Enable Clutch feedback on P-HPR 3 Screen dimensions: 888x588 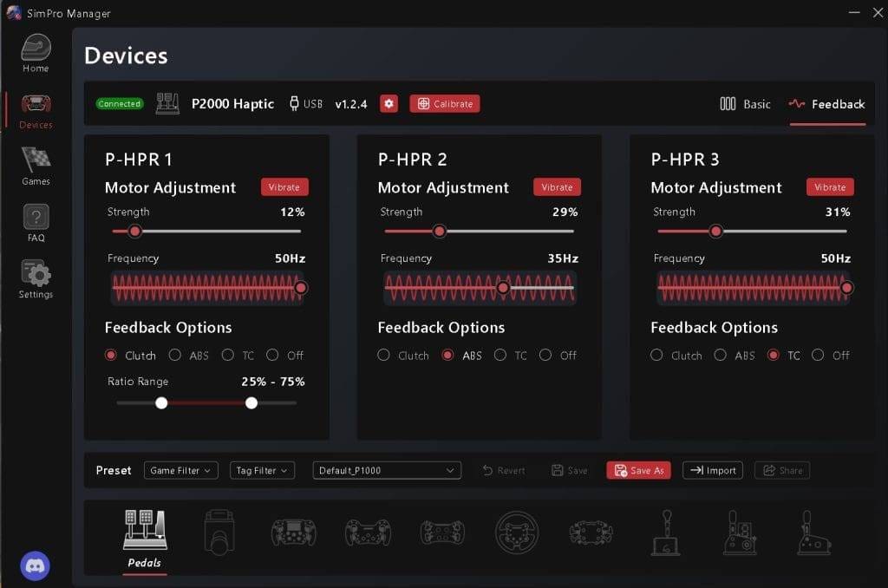(656, 355)
